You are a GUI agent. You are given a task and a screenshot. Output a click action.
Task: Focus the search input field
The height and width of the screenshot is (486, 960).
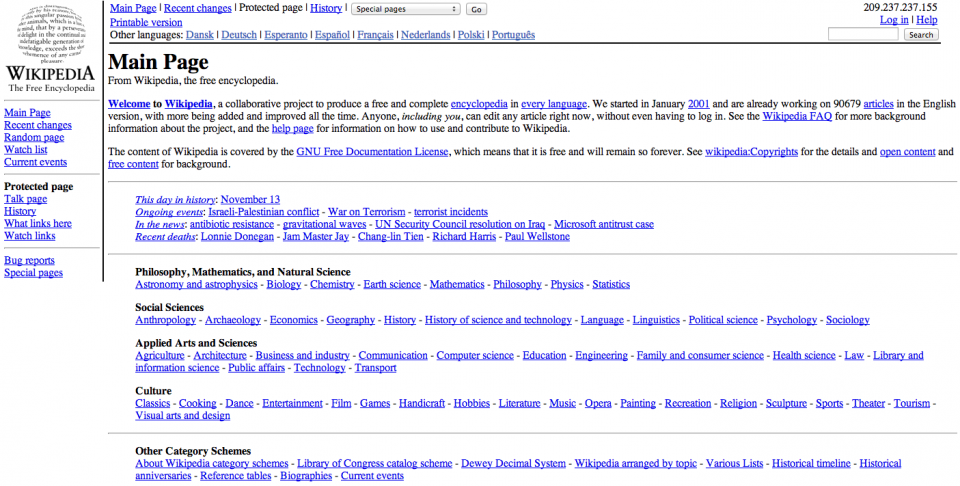tap(863, 35)
